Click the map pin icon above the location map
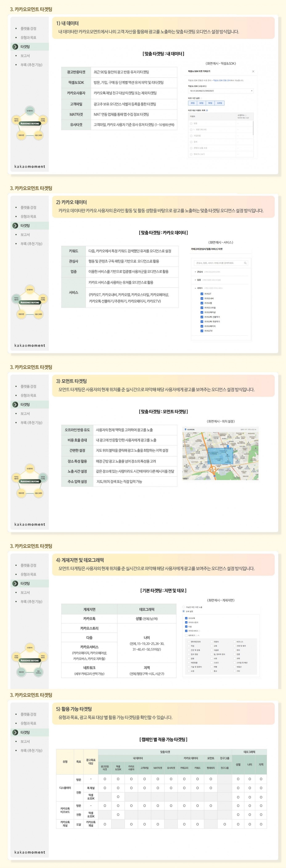Viewport: 286px width, 868px height. [185, 429]
